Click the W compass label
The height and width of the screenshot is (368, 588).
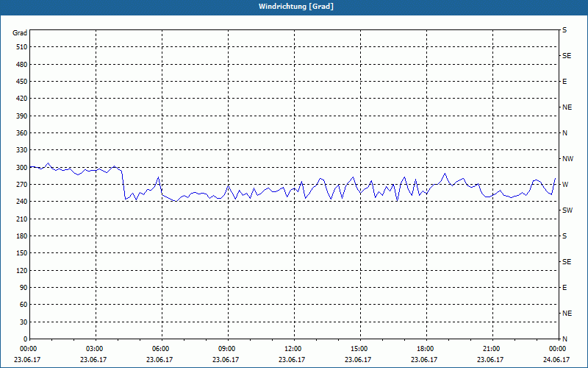pos(565,185)
